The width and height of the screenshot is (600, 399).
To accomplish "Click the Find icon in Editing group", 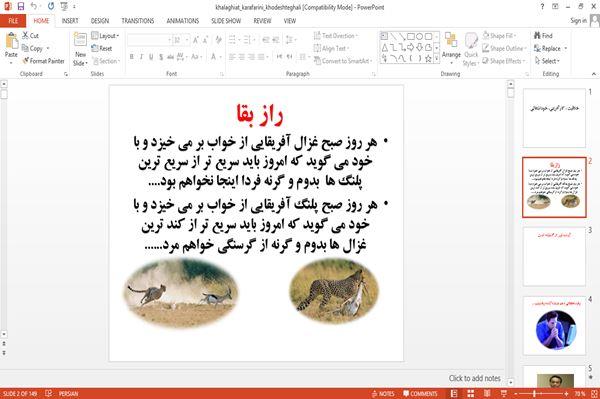I will click(543, 36).
